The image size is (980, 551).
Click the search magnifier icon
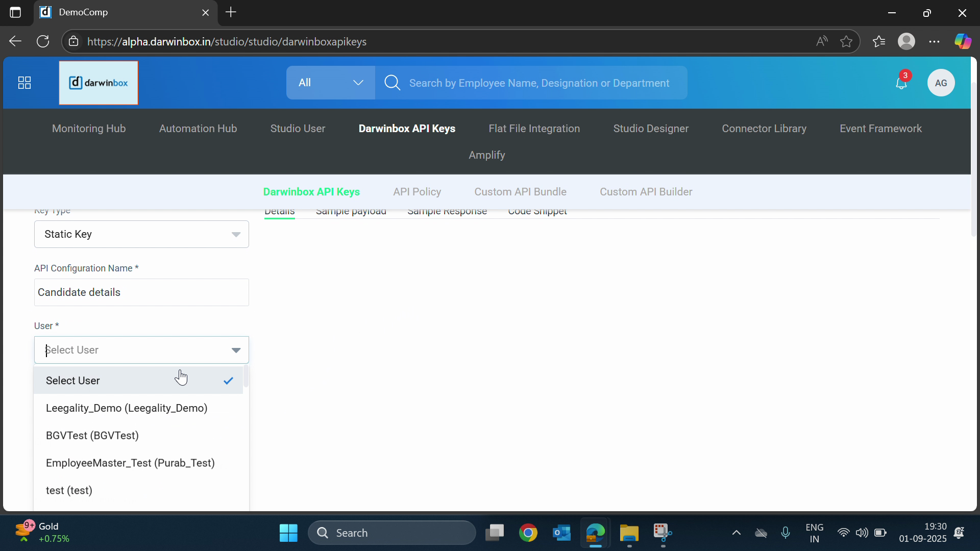click(392, 83)
